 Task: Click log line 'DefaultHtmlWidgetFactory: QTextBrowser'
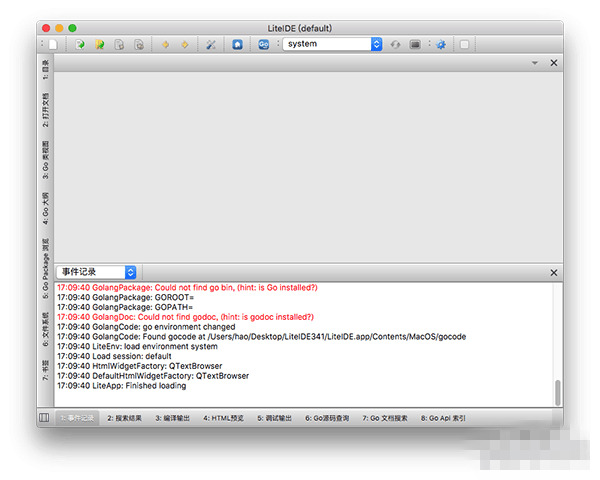[x=153, y=376]
